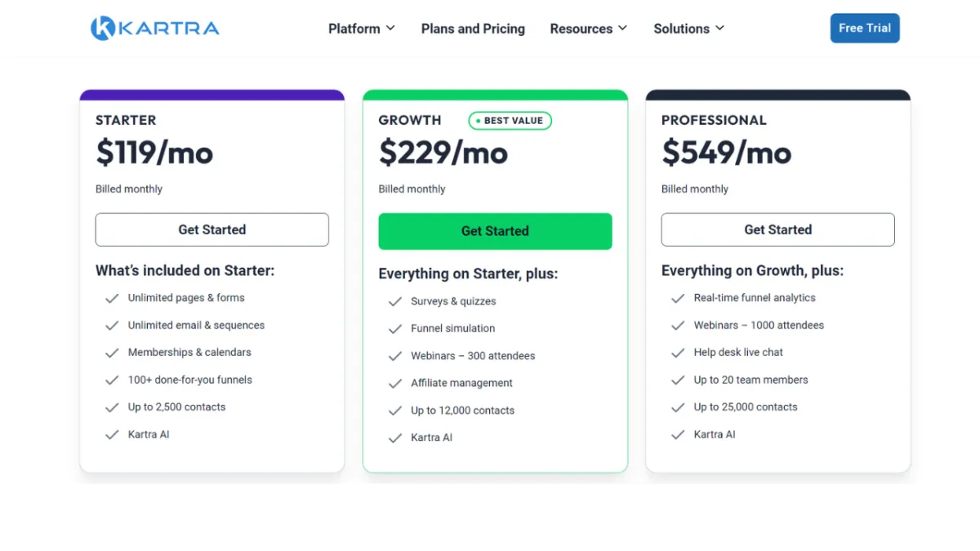This screenshot has width=980, height=551.
Task: Click checkmark beside Surveys & quizzes
Action: tap(395, 302)
